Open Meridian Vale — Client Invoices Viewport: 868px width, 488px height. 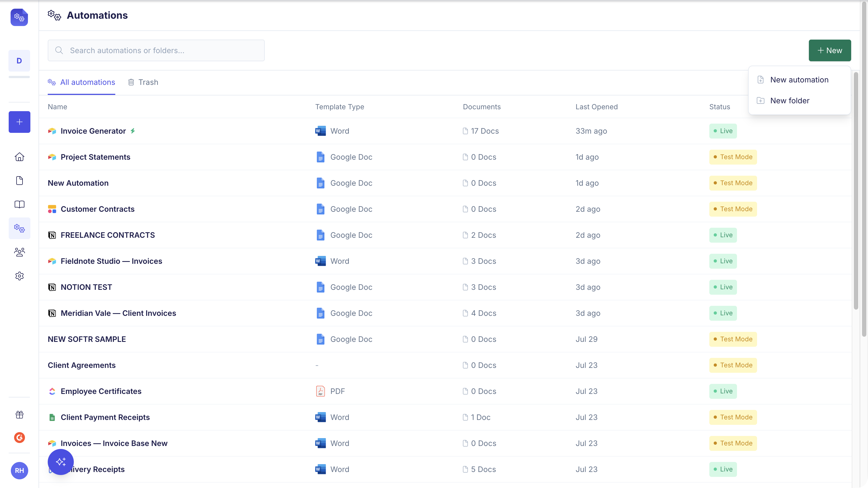[x=118, y=313]
